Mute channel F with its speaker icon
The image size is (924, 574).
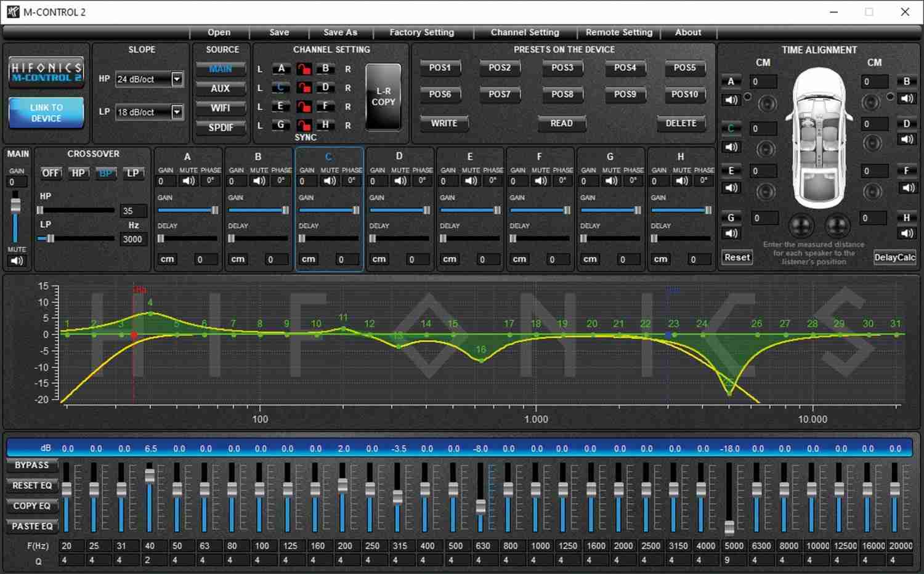pos(541,181)
